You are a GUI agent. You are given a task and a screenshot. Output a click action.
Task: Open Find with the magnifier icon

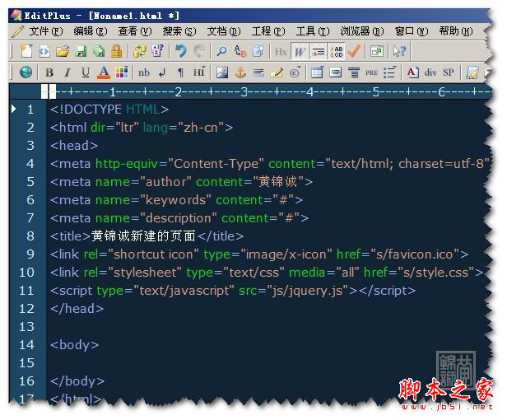[222, 51]
